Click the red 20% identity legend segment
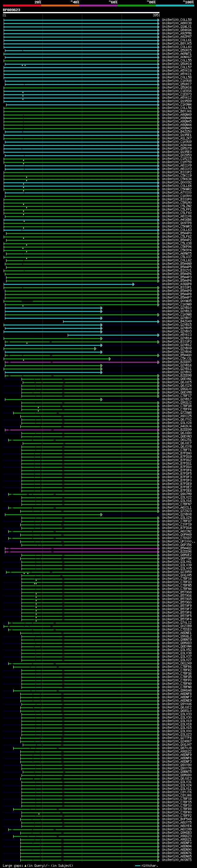Screen dimensions: 197x868 (22, 6)
